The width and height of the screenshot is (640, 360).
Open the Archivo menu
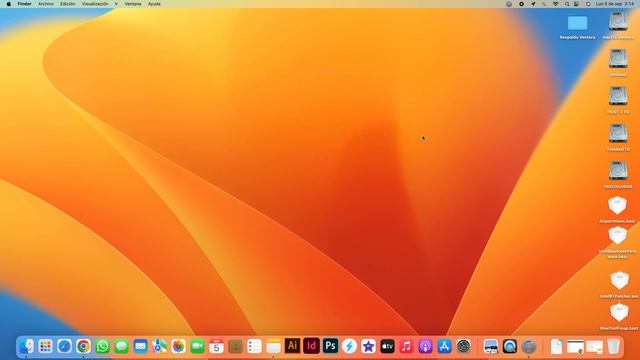[x=46, y=4]
